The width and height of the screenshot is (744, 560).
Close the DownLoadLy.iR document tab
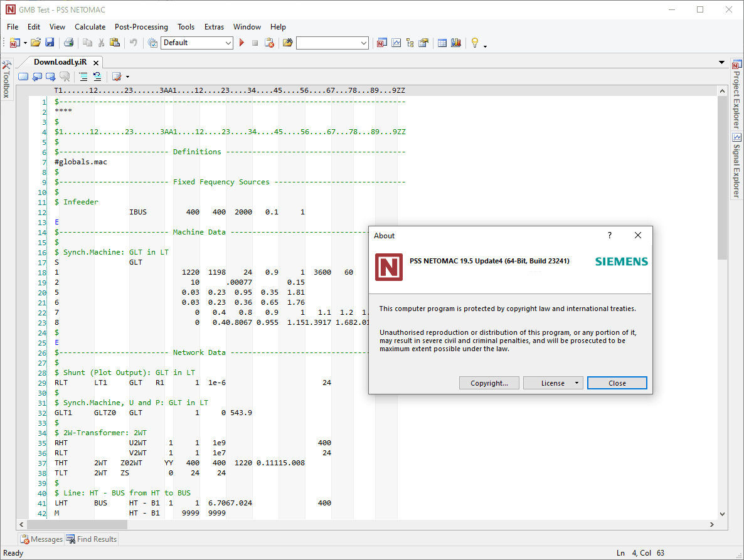(x=96, y=63)
